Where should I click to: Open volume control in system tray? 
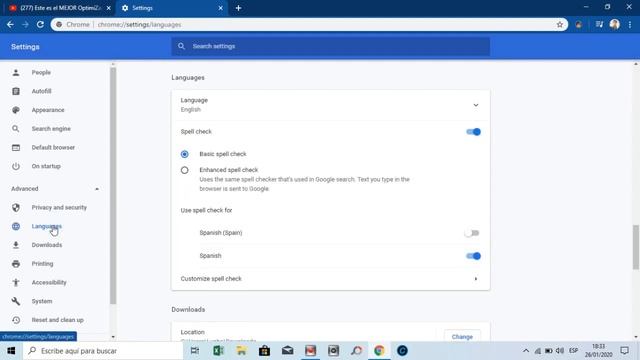pyautogui.click(x=560, y=351)
